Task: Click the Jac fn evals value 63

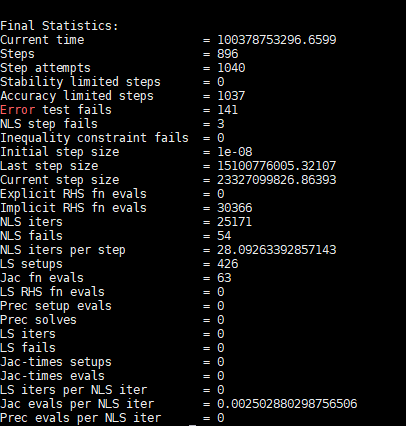Action: [x=224, y=278]
